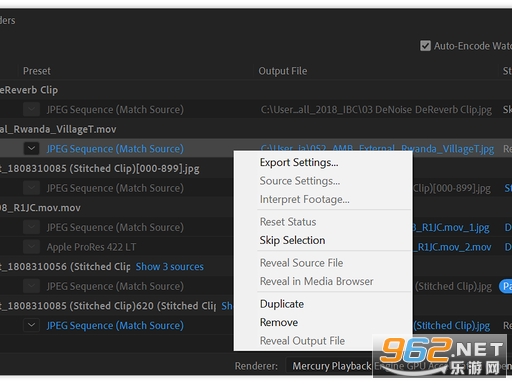
Task: Open preset dropdown for DeNoise DeReverb Clip row
Action: pyautogui.click(x=31, y=109)
